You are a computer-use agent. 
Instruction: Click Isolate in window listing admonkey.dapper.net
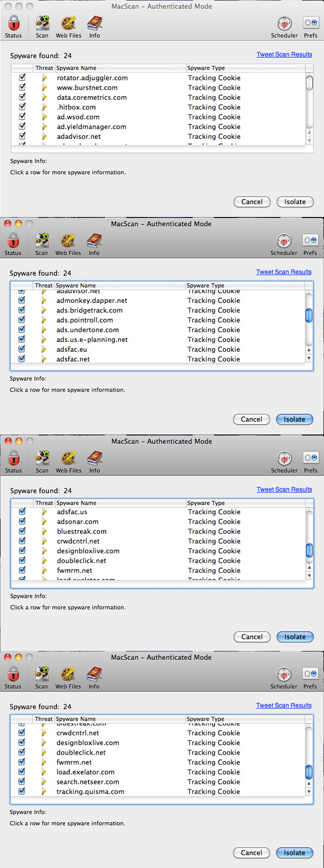295,419
